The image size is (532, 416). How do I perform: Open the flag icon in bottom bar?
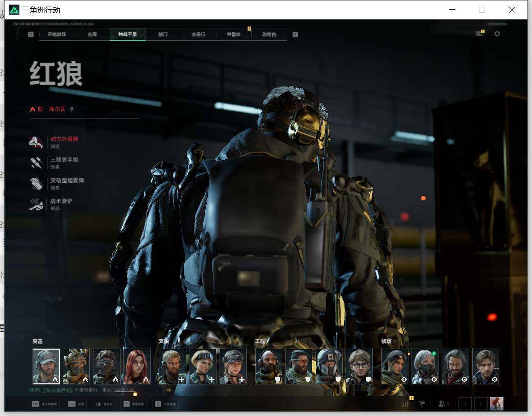[422, 404]
